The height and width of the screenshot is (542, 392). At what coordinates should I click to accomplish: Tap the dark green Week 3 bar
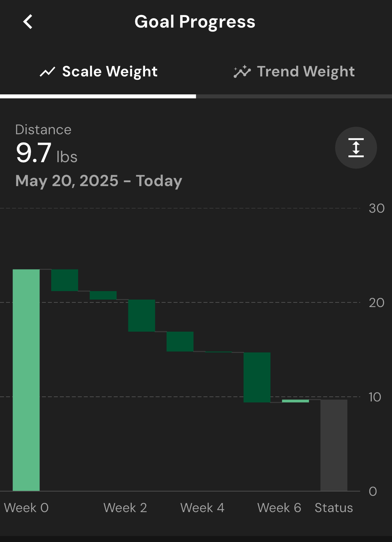142,315
